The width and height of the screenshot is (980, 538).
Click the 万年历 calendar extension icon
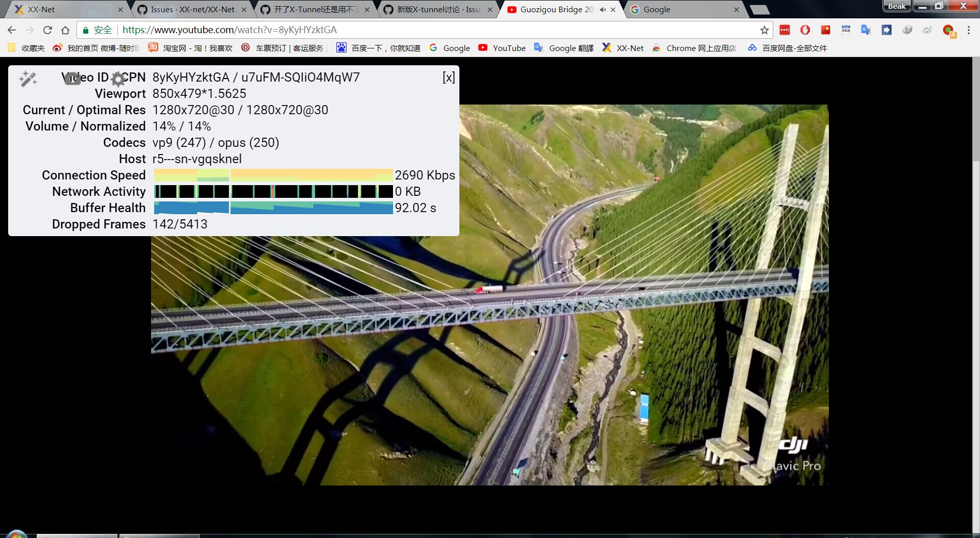[x=846, y=30]
